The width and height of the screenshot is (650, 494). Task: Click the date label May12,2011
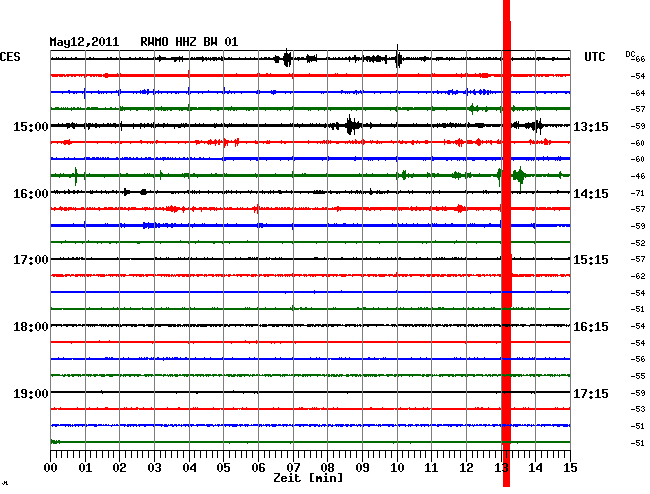tap(84, 42)
